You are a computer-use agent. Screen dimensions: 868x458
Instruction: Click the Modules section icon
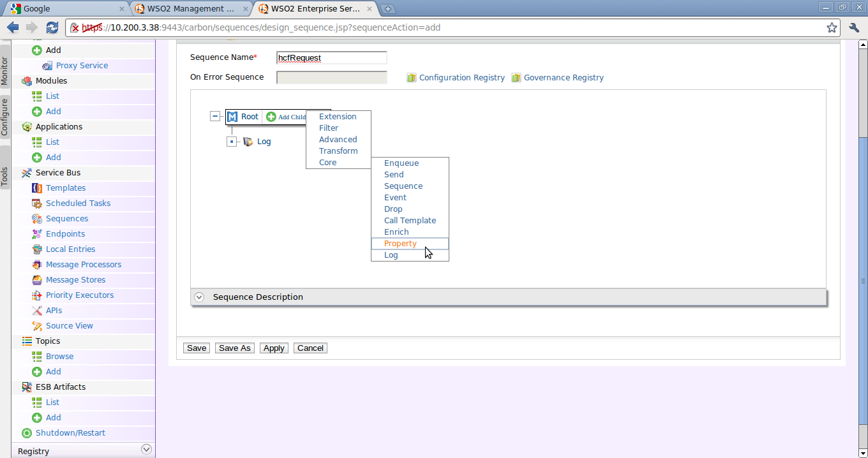tap(27, 81)
